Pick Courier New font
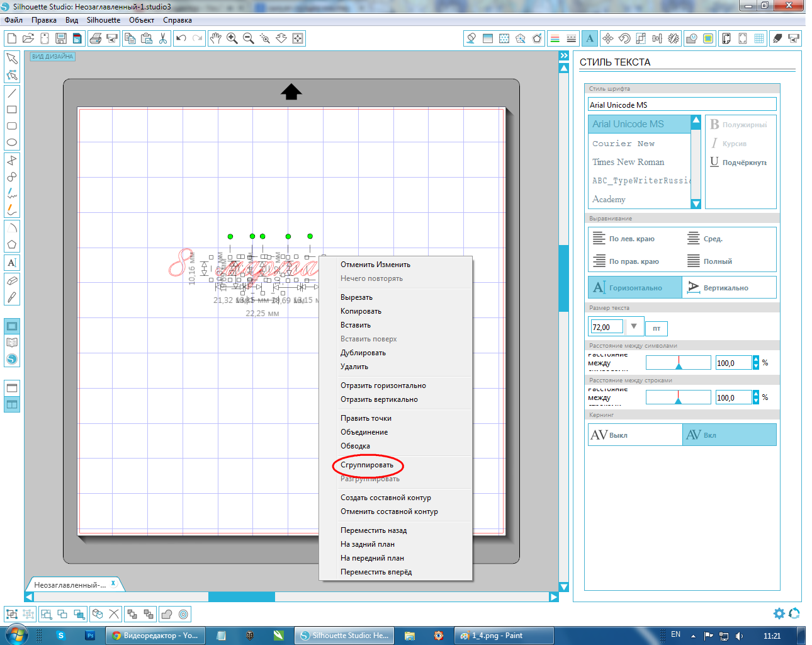The image size is (812, 645). (623, 144)
